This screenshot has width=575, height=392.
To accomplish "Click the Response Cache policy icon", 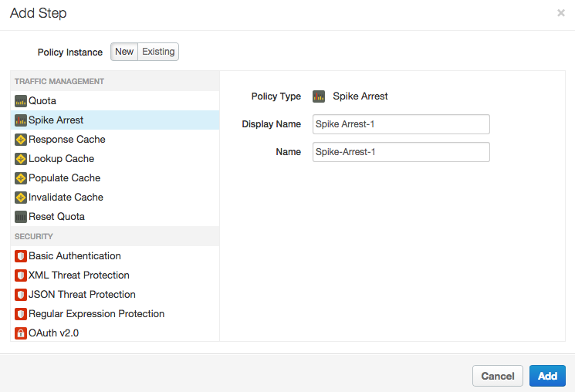I will point(21,140).
